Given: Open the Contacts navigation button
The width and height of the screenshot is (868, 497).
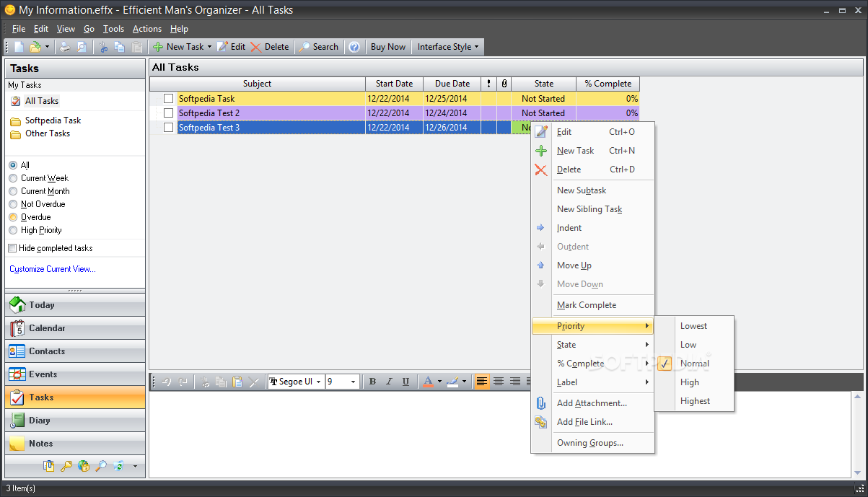Looking at the screenshot, I should tap(75, 351).
